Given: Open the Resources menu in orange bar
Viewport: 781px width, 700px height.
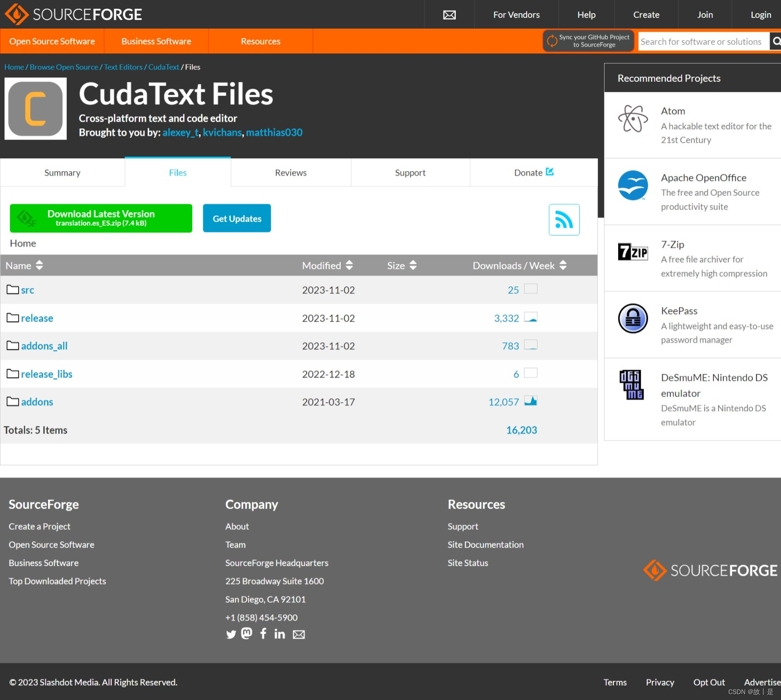Looking at the screenshot, I should (x=261, y=41).
